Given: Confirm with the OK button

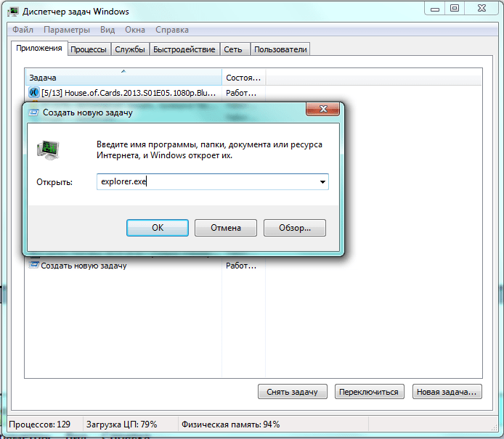Looking at the screenshot, I should click(x=158, y=228).
